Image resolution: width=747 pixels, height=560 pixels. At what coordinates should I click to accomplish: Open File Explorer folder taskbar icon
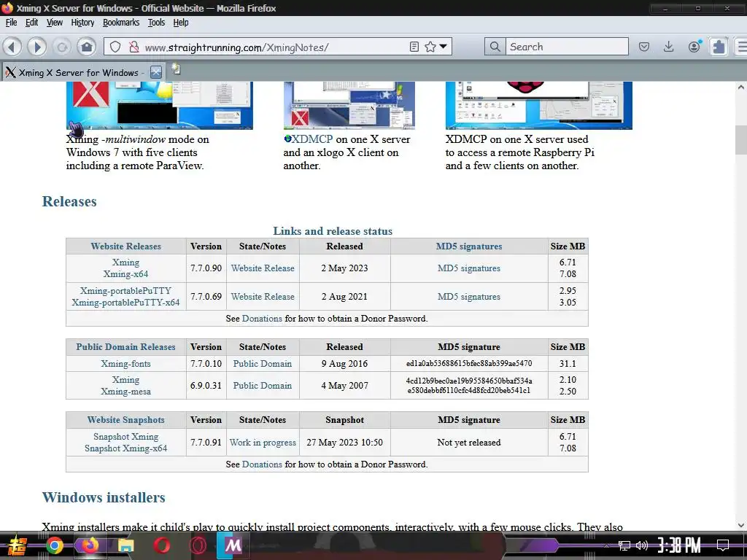click(125, 545)
